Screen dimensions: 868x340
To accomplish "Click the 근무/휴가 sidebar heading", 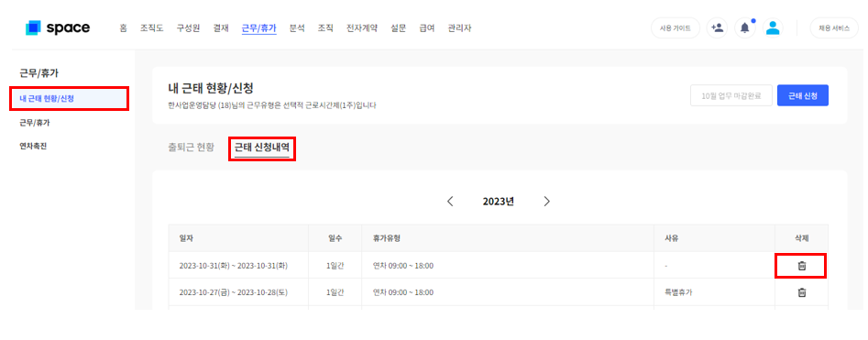I will (x=38, y=72).
